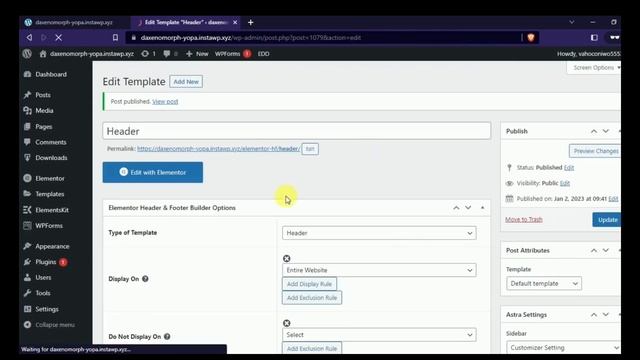640x360 pixels.
Task: Open WPForms in the admin sidebar
Action: click(49, 226)
